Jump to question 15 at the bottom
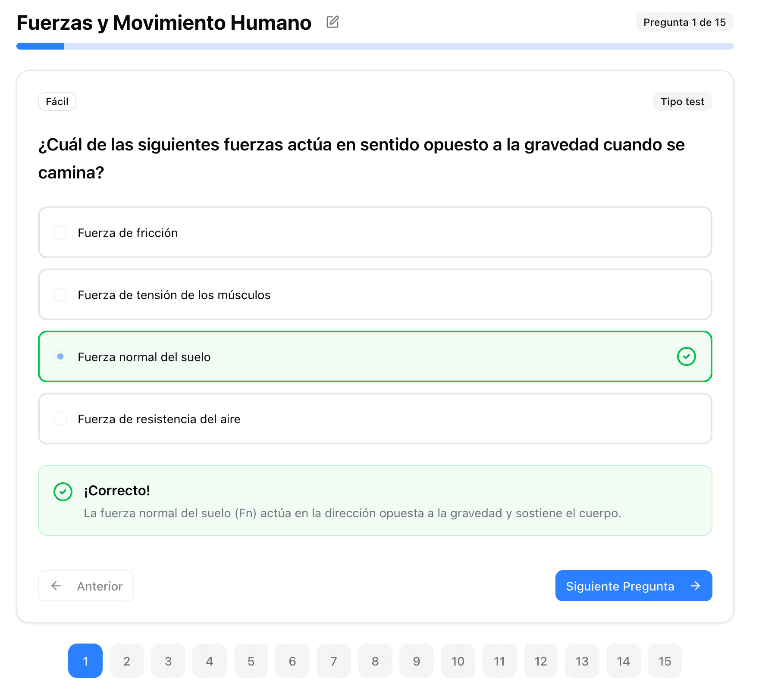The image size is (759, 700). tap(665, 661)
